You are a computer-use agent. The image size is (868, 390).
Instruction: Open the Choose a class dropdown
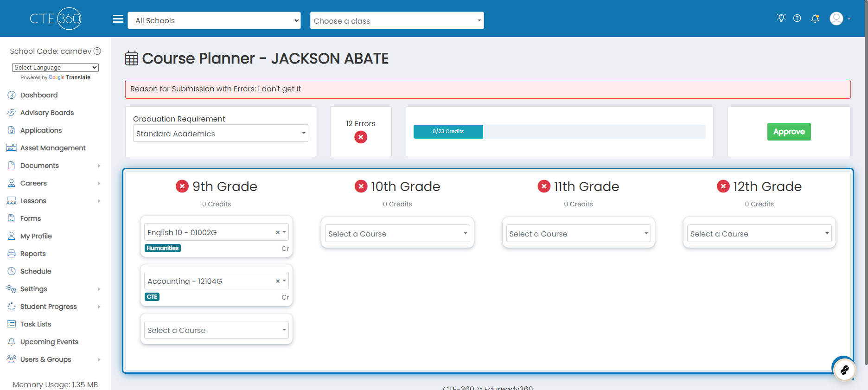click(397, 20)
